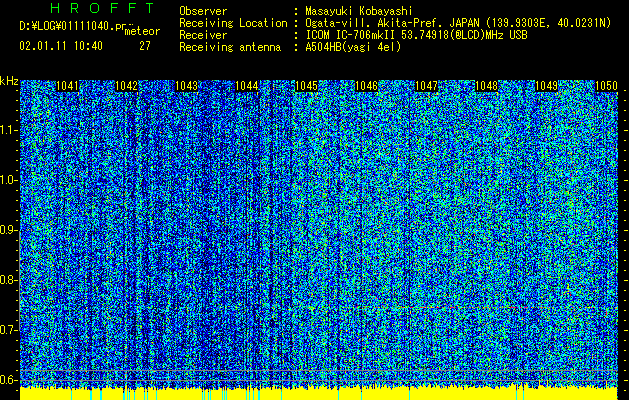Click the 1049 time marker

click(x=547, y=86)
